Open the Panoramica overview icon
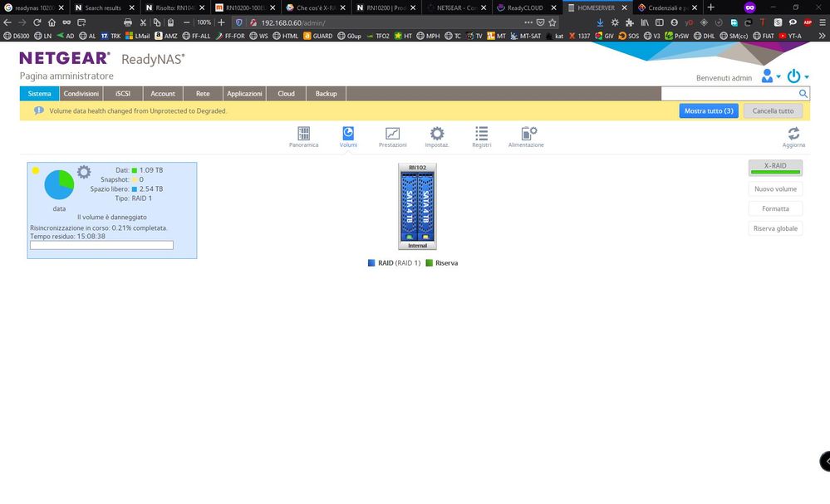The image size is (830, 504). (303, 135)
